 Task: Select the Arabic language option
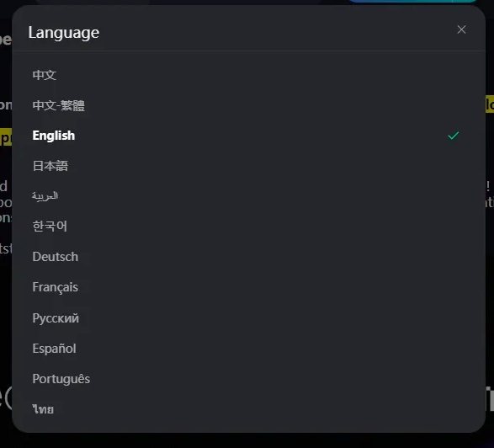click(x=45, y=196)
